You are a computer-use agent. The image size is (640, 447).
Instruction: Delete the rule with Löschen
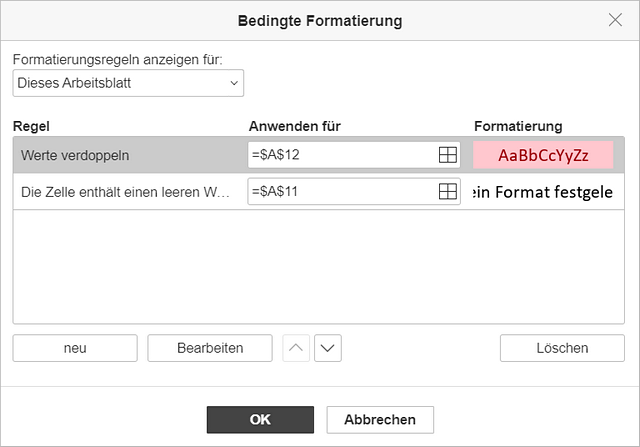pyautogui.click(x=562, y=348)
